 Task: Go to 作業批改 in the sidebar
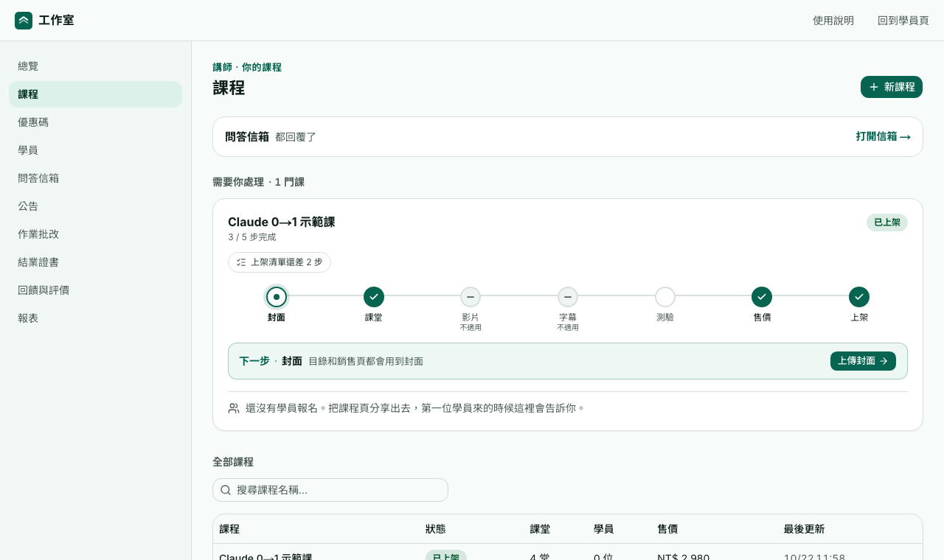pyautogui.click(x=95, y=234)
